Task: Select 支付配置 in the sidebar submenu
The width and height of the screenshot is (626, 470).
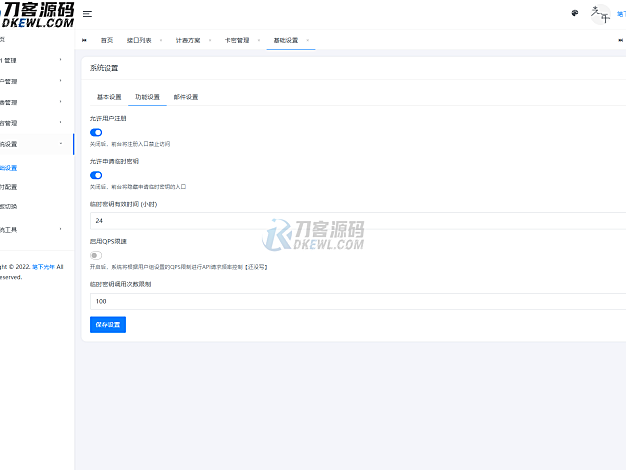Action: tap(8, 187)
